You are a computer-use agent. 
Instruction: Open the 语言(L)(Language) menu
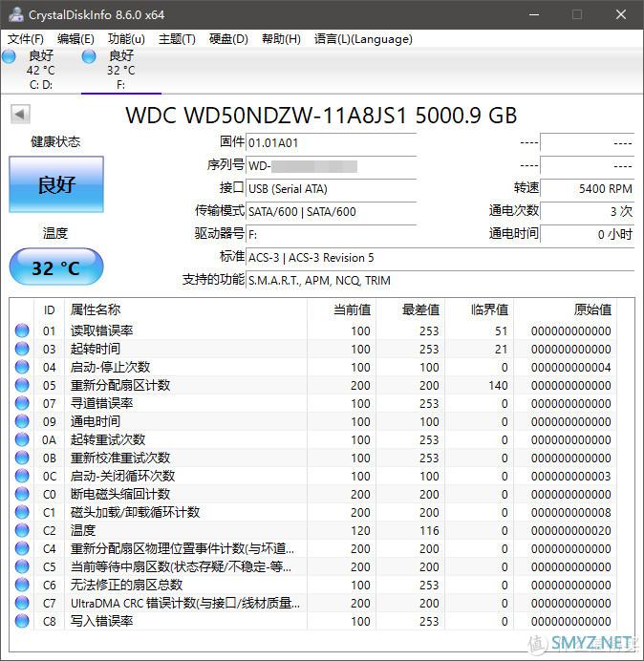pos(363,39)
